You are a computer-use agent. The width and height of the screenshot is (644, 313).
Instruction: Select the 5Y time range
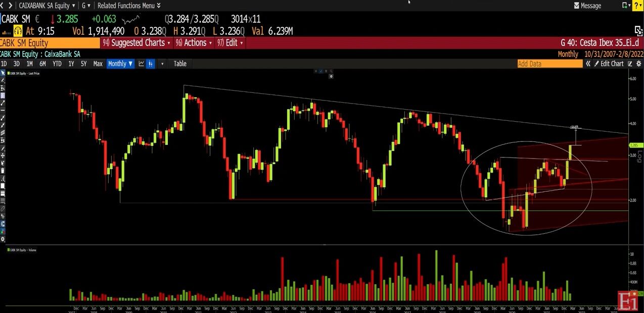coord(84,64)
